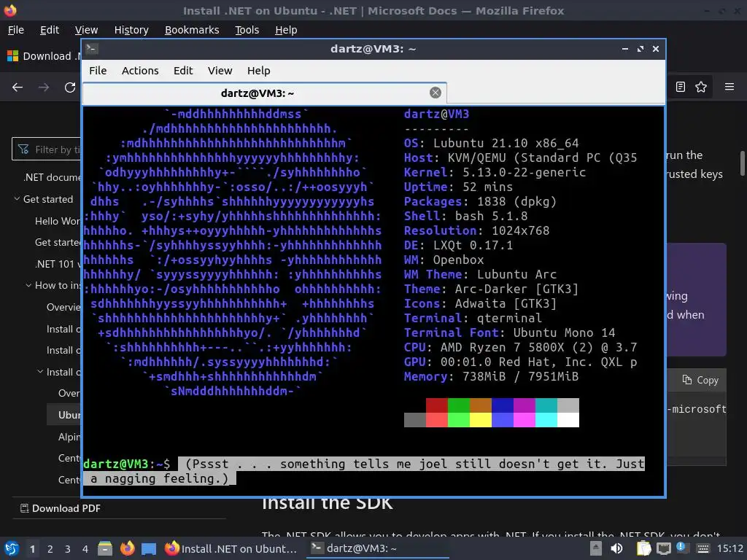The height and width of the screenshot is (560, 747).
Task: Switch to workspace 3
Action: point(68,549)
